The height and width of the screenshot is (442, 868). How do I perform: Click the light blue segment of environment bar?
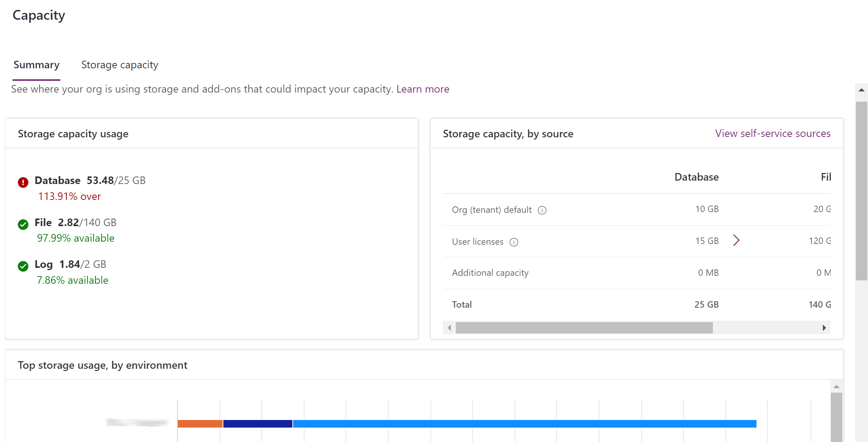pyautogui.click(x=525, y=424)
